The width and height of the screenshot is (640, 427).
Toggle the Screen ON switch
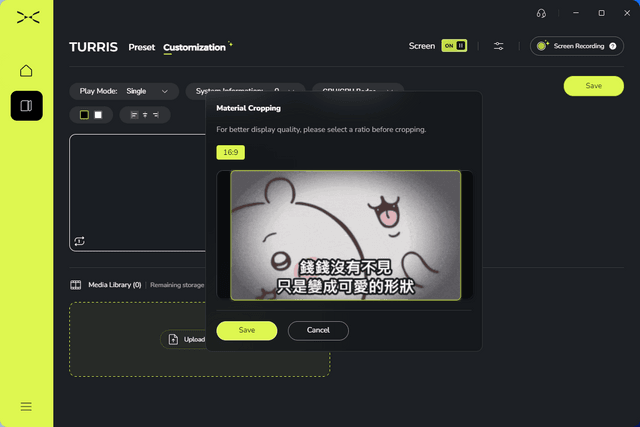point(454,46)
